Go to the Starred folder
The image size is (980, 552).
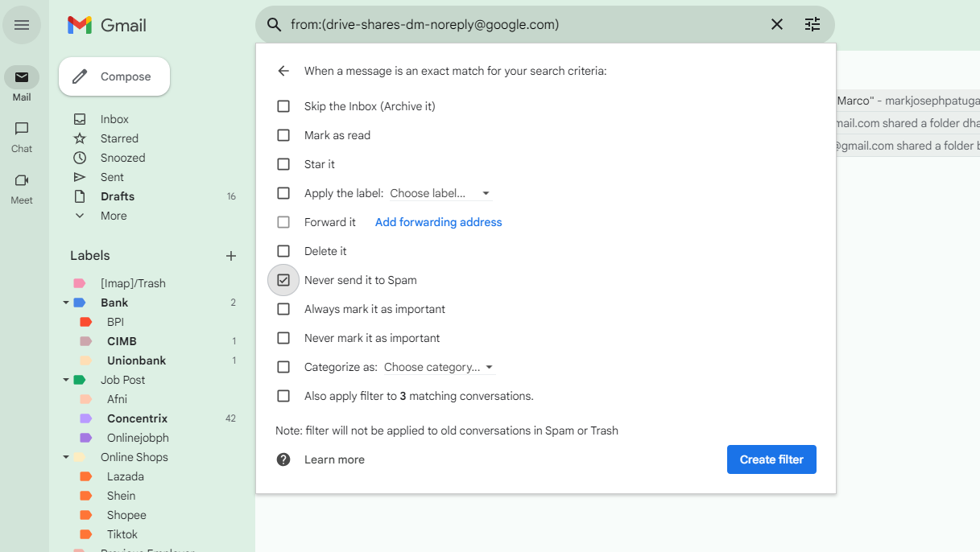[x=119, y=138]
